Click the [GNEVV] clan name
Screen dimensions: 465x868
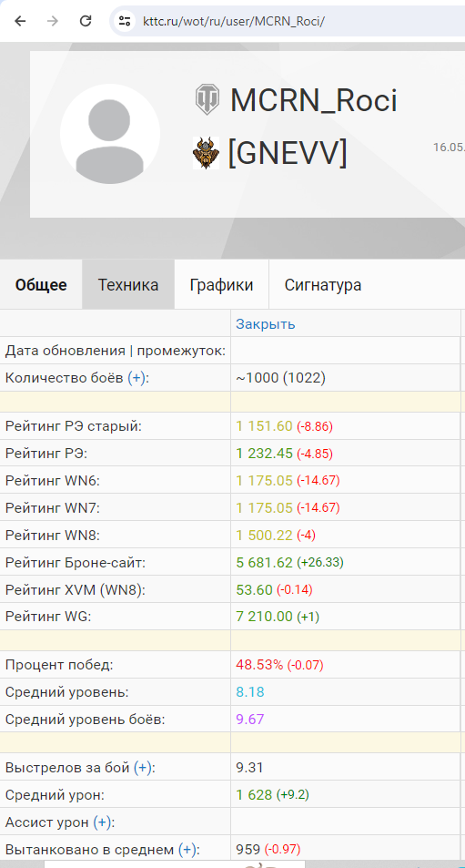point(288,152)
